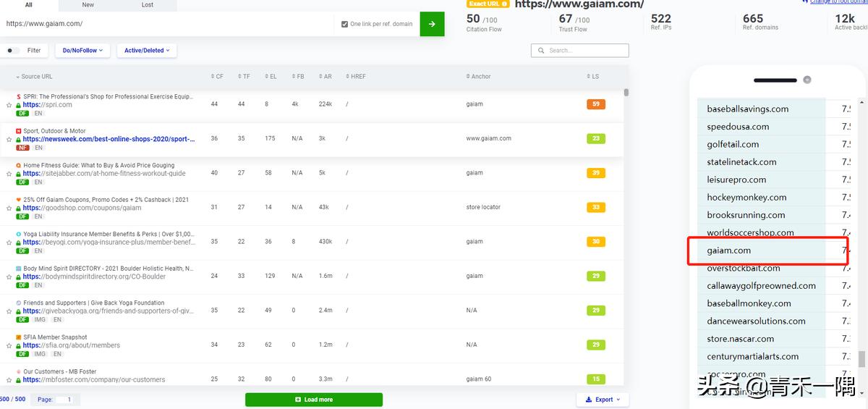Sort by LS column
The image size is (868, 409).
(x=592, y=77)
